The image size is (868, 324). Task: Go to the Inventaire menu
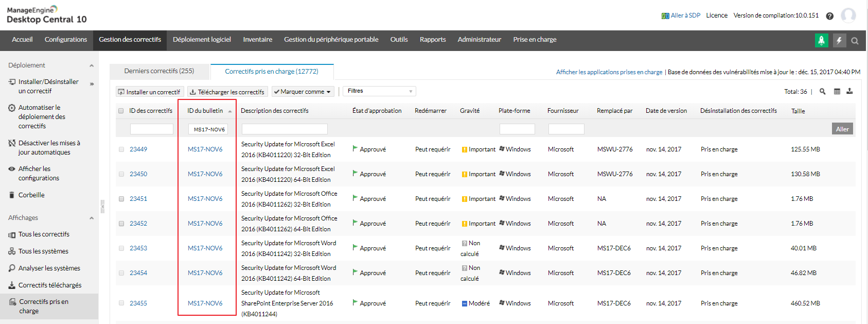[x=258, y=40]
